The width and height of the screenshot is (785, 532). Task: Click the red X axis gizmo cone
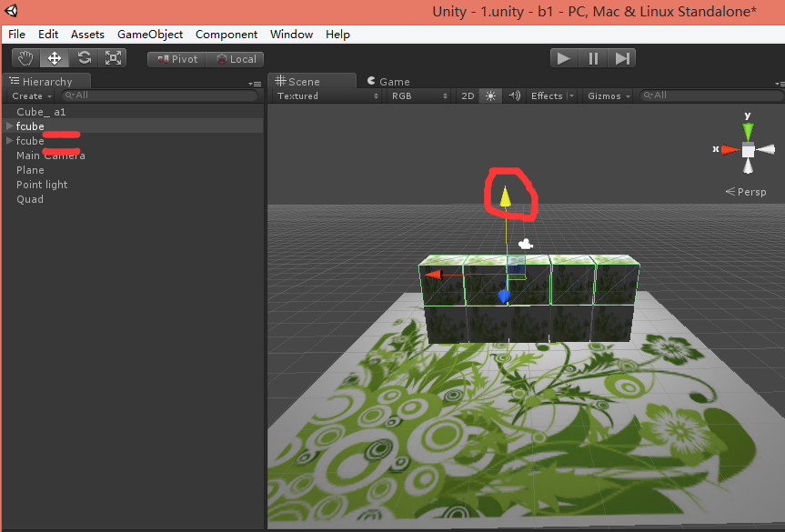tap(731, 149)
